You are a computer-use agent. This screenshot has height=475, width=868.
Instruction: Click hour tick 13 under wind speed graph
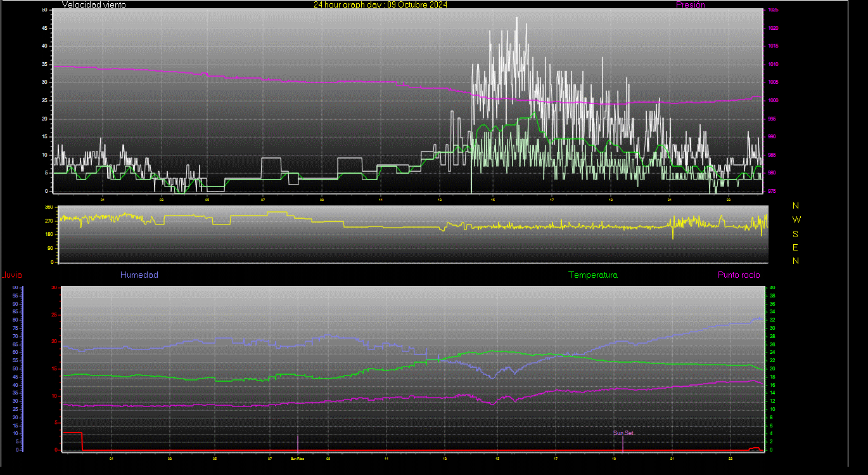point(439,200)
